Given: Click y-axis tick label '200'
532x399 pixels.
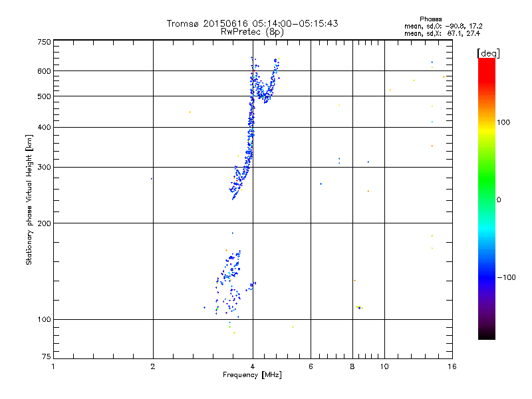Looking at the screenshot, I should 44,223.
